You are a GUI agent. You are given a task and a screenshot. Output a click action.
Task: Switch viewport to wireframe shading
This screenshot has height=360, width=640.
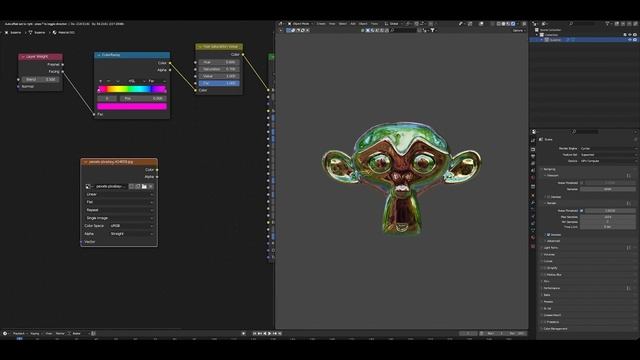click(498, 24)
